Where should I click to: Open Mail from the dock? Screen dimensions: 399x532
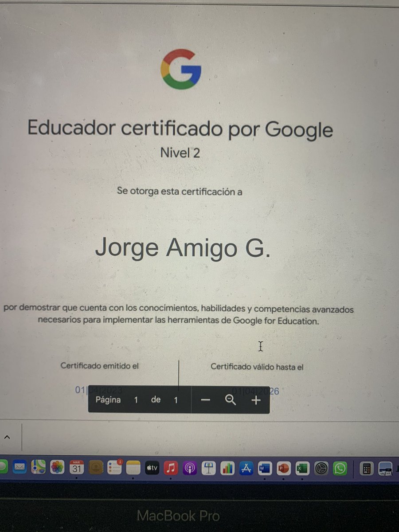coord(20,468)
